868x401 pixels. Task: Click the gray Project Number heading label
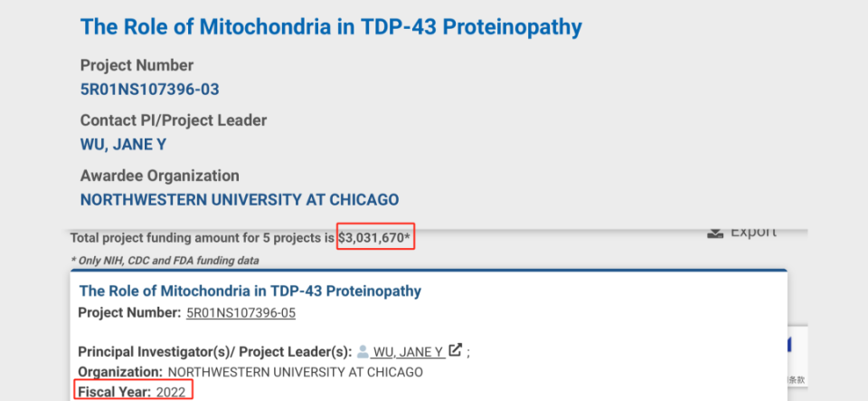click(137, 65)
